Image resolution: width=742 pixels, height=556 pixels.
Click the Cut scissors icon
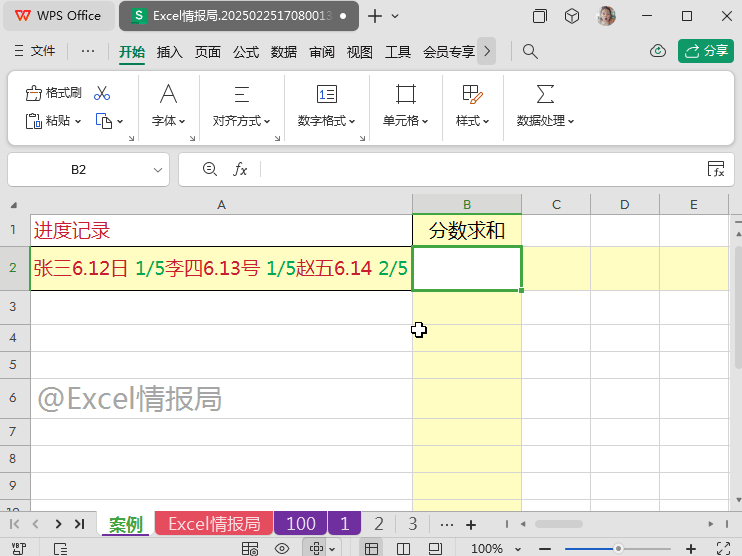[102, 93]
